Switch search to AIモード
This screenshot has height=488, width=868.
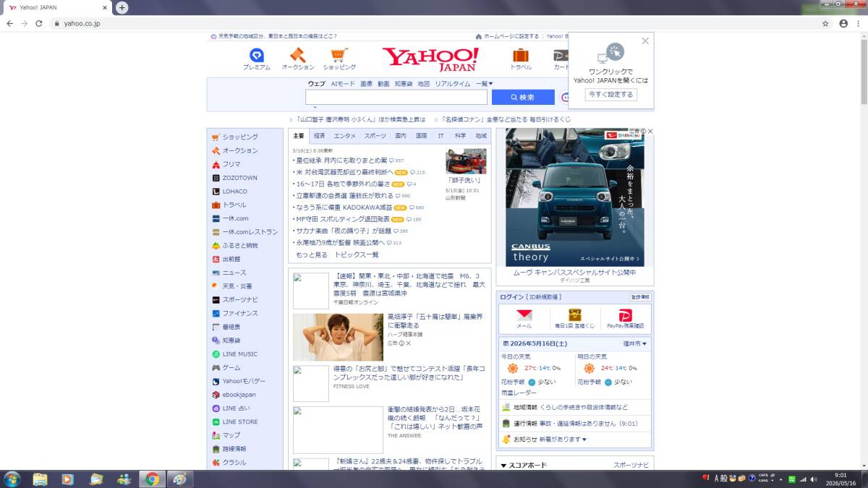[x=343, y=84]
